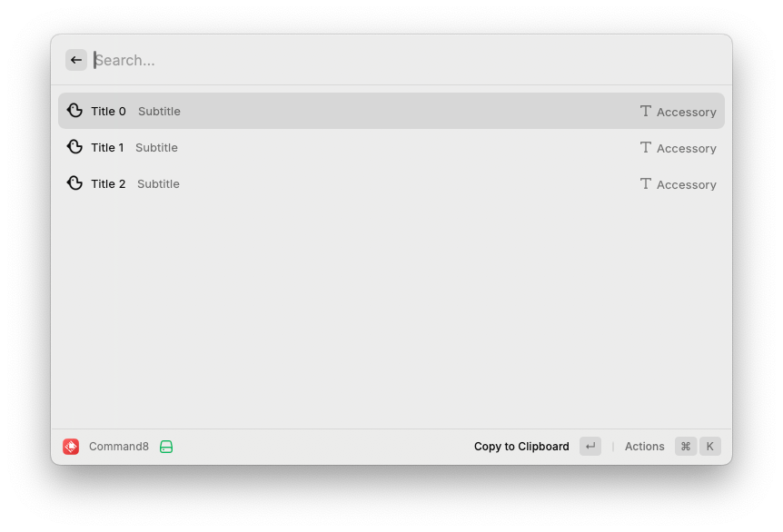Select the bird icon beside Title 1

click(74, 147)
